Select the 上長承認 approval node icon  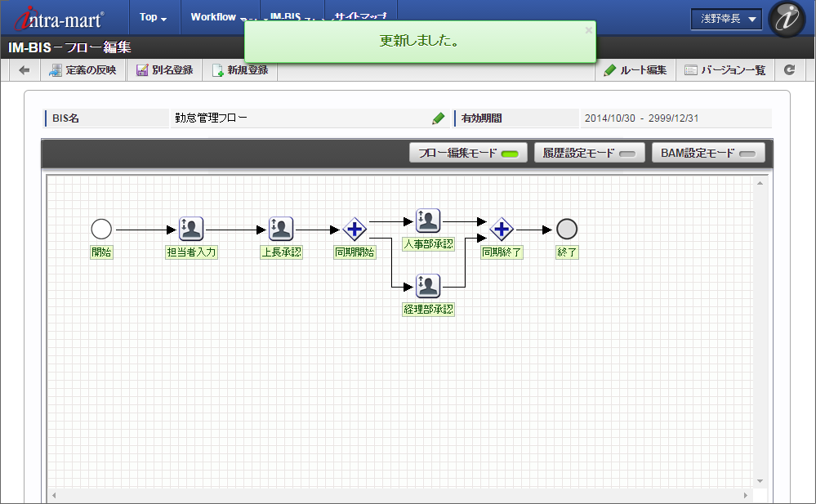coord(281,229)
